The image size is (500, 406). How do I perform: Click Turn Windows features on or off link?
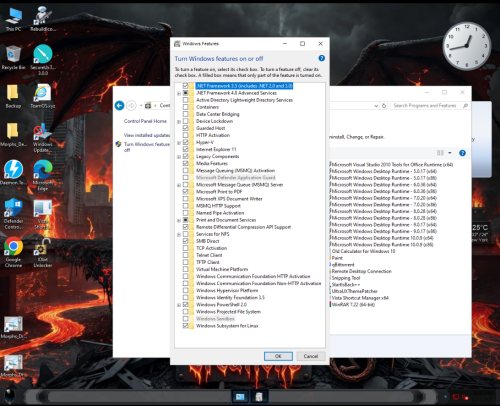tap(147, 147)
